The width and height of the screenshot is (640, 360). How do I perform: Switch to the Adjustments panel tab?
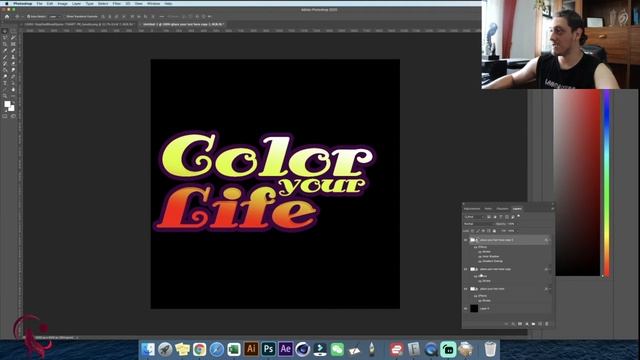click(x=472, y=209)
